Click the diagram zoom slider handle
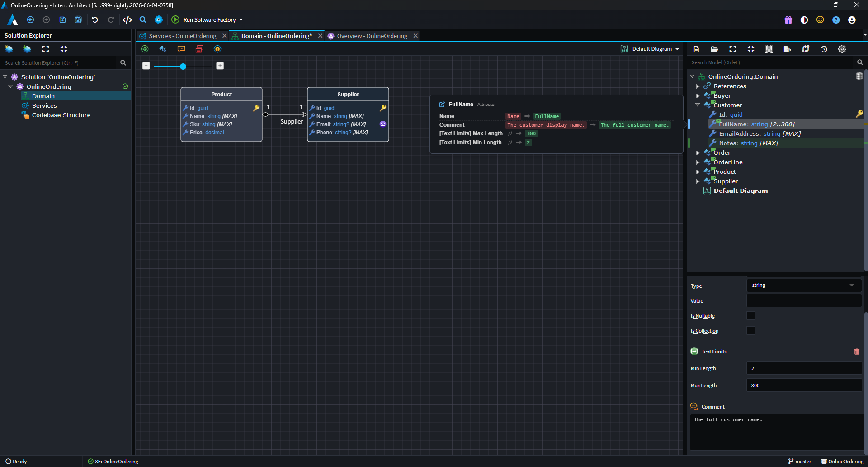The height and width of the screenshot is (467, 868). coord(183,67)
